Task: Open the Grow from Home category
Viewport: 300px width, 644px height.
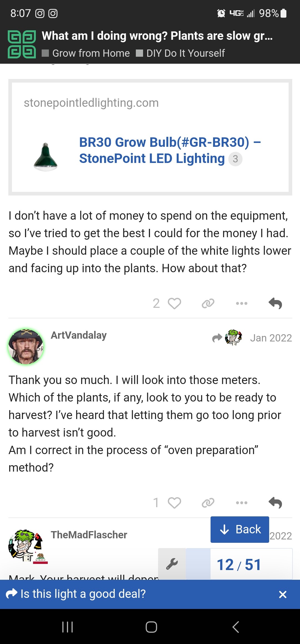Action: pos(91,53)
